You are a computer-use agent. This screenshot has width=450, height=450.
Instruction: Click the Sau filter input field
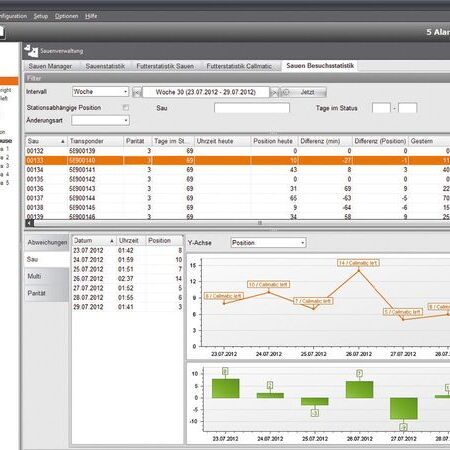coord(252,108)
